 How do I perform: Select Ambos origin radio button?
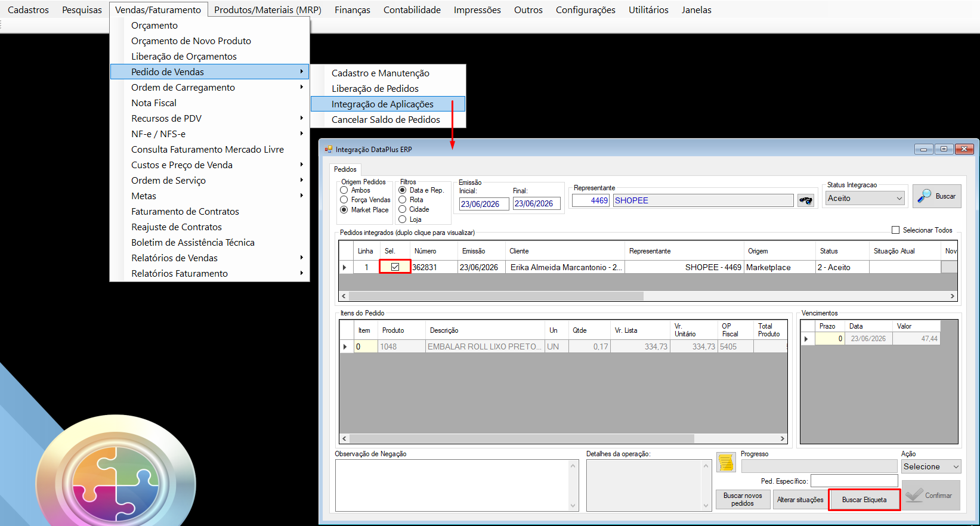click(344, 190)
